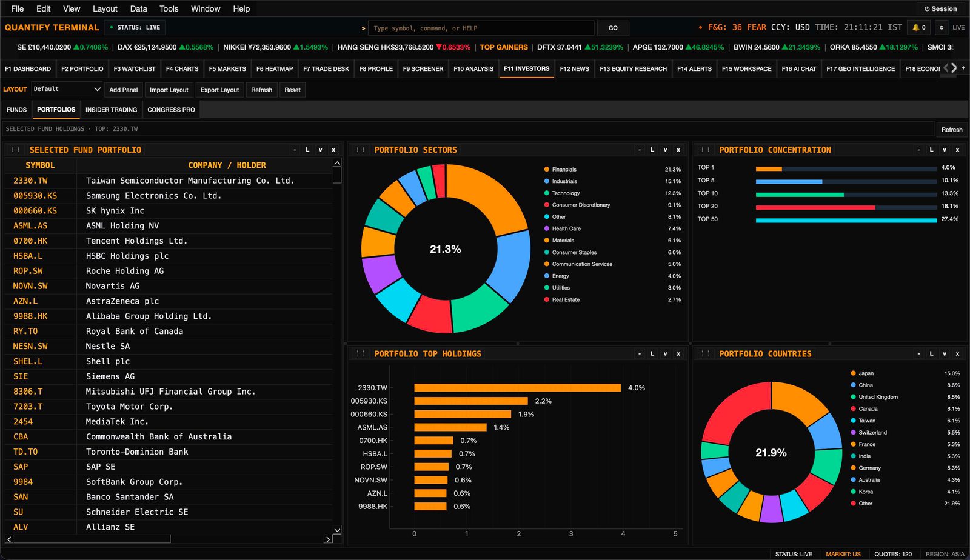Click the F&G: 36 FEAR indicator
Screen dimensions: 970x560
[737, 27]
